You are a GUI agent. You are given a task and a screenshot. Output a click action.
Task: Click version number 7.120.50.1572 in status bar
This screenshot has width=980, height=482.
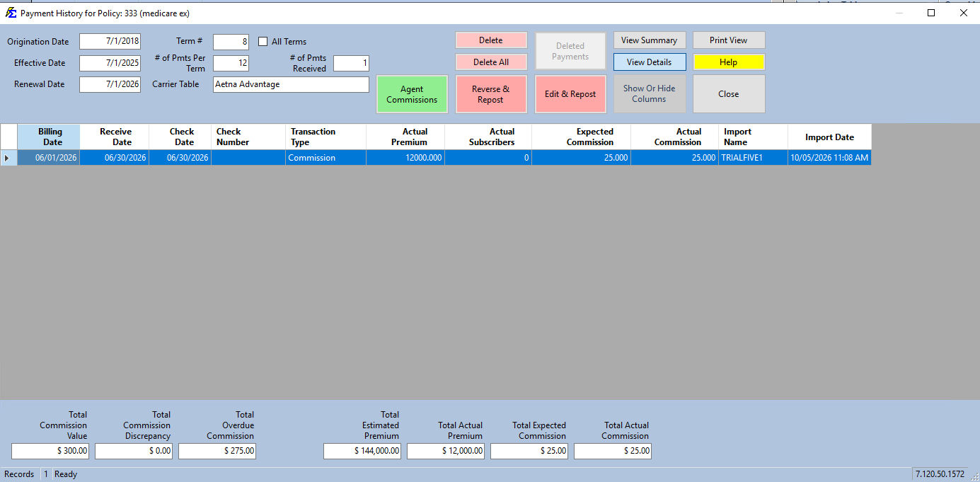pyautogui.click(x=940, y=474)
